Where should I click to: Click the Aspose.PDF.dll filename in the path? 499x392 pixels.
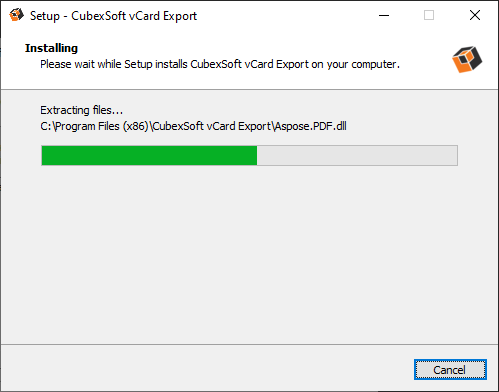[x=310, y=126]
